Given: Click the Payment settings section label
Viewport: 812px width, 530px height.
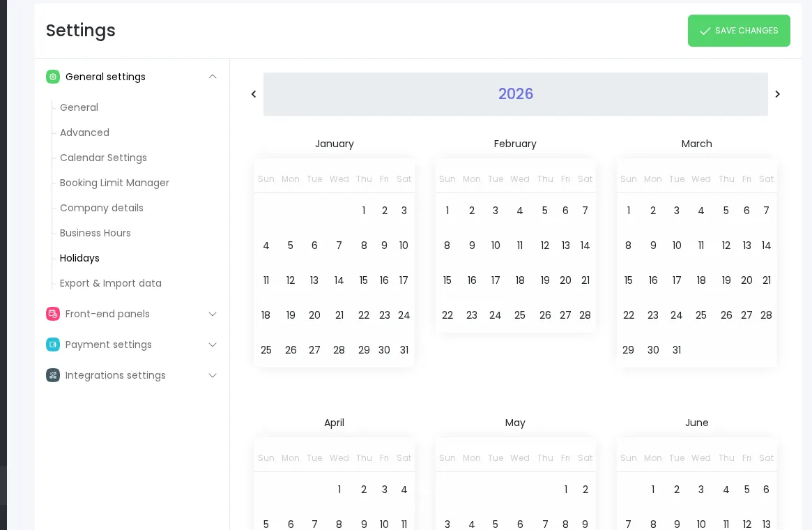Looking at the screenshot, I should (x=108, y=344).
